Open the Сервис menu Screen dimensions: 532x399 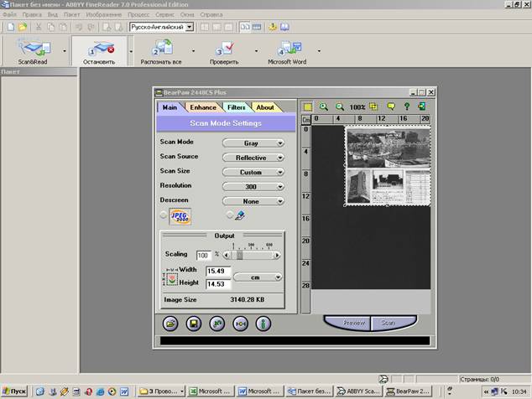click(164, 14)
